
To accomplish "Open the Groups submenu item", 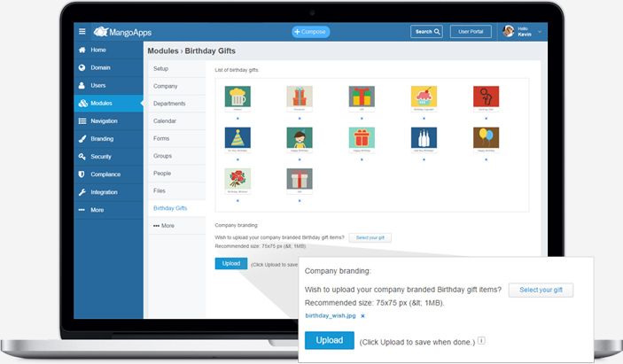I will (177, 156).
